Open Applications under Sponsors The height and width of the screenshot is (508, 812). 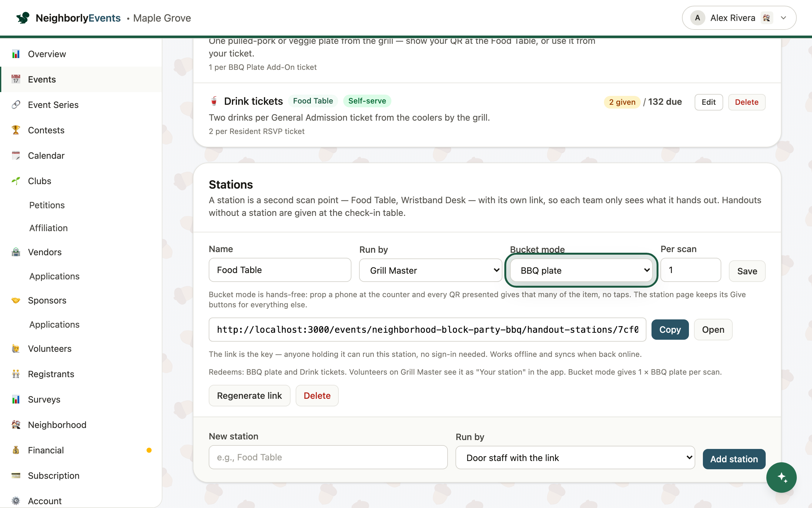pyautogui.click(x=54, y=324)
